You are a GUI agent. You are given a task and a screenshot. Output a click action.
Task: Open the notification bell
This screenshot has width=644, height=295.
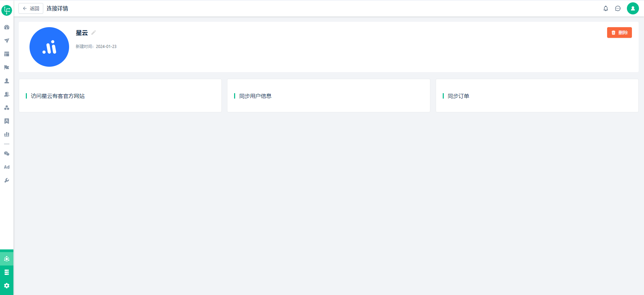pyautogui.click(x=606, y=8)
